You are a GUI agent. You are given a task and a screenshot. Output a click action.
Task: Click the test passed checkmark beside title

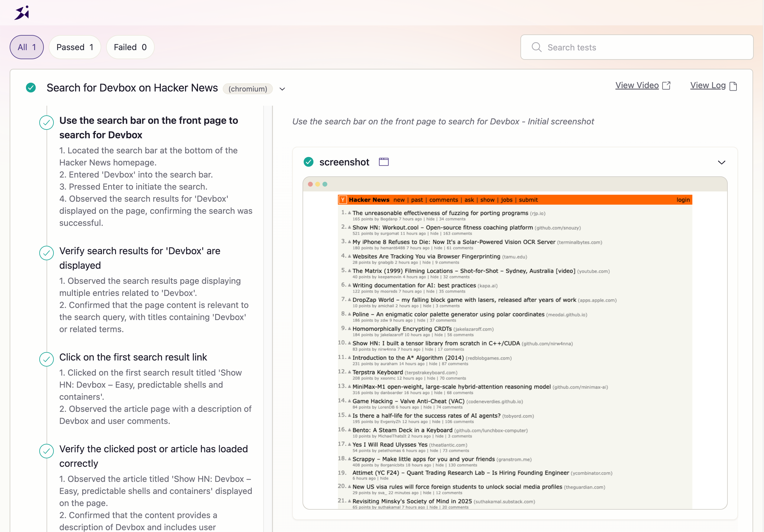(x=31, y=88)
